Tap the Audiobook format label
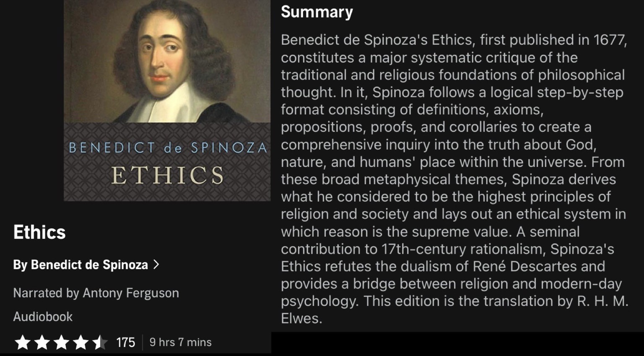Screen dimensions: 644x356 [x=43, y=317]
